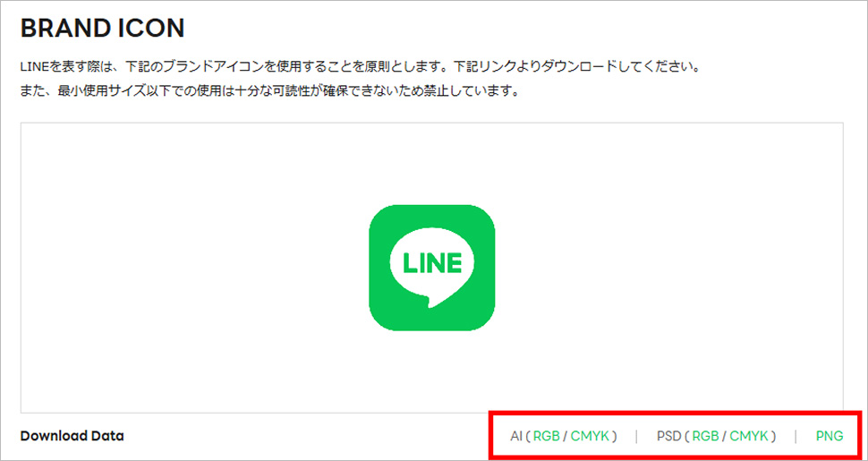Download the PNG brand icon
The image size is (868, 461).
tap(830, 436)
